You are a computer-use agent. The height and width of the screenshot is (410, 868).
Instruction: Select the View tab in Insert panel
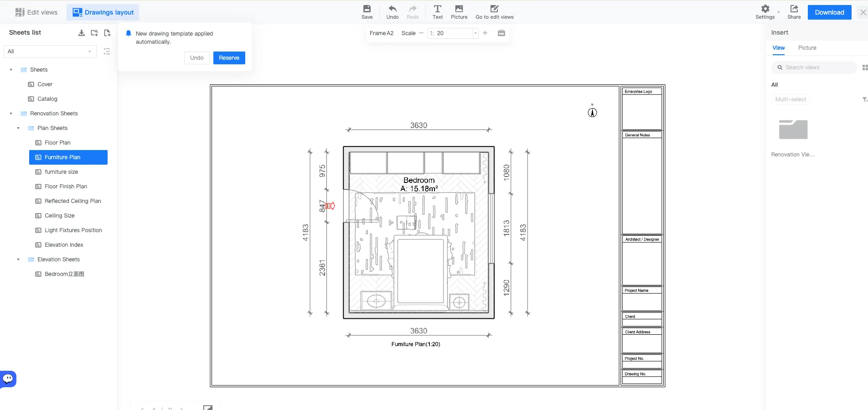(779, 48)
